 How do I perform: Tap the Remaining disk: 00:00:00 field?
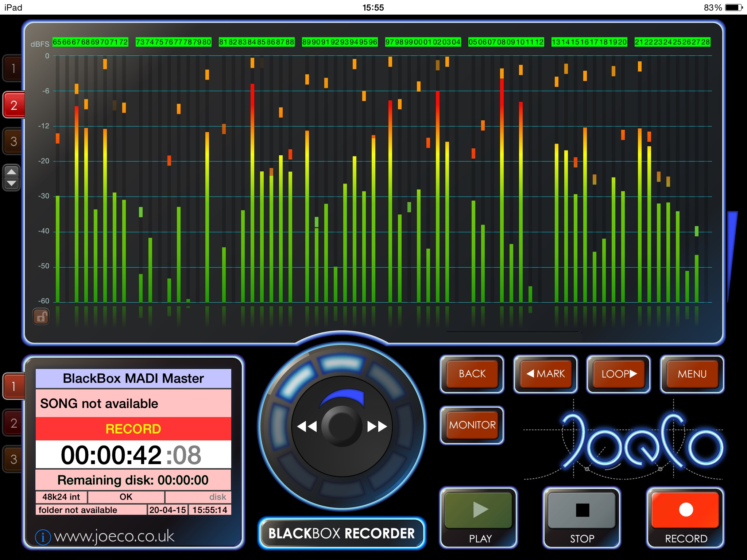click(x=133, y=480)
